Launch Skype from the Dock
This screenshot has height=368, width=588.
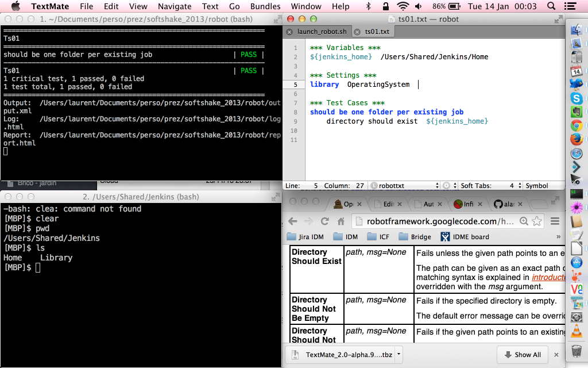pyautogui.click(x=577, y=98)
